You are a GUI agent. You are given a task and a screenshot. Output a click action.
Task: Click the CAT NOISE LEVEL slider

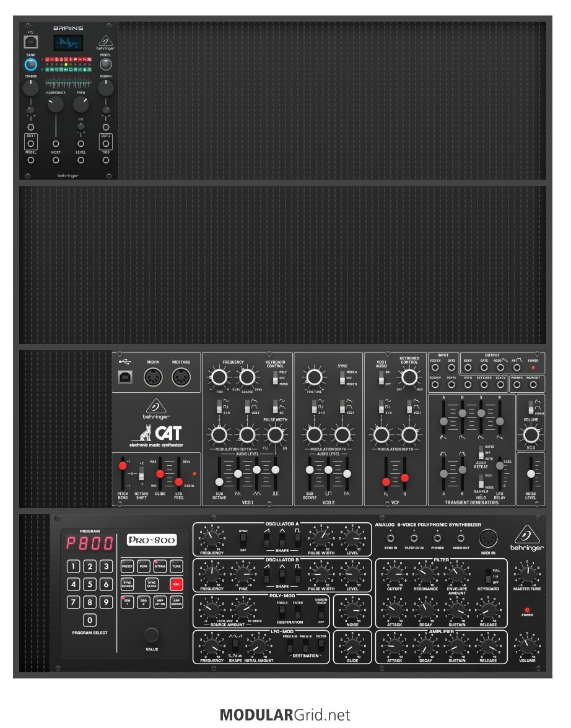coord(531,473)
